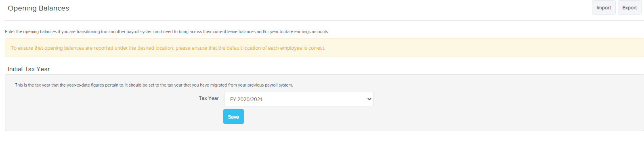Click "year-to-date earnings amounts" in intro line
This screenshot has width=644, height=146.
(299, 32)
